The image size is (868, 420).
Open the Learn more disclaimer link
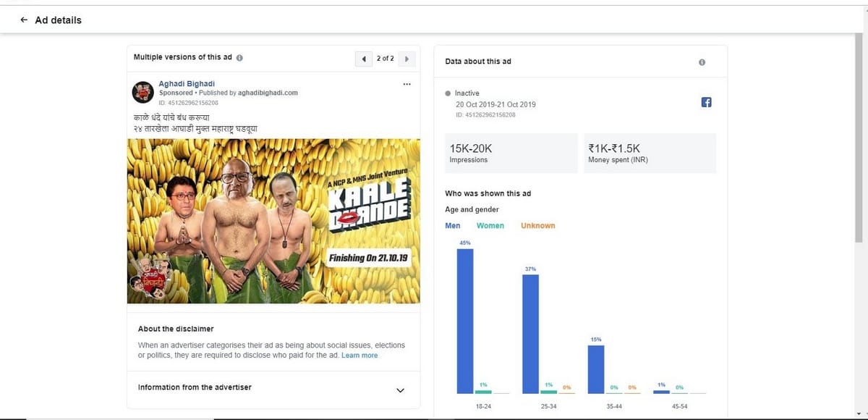pos(359,356)
